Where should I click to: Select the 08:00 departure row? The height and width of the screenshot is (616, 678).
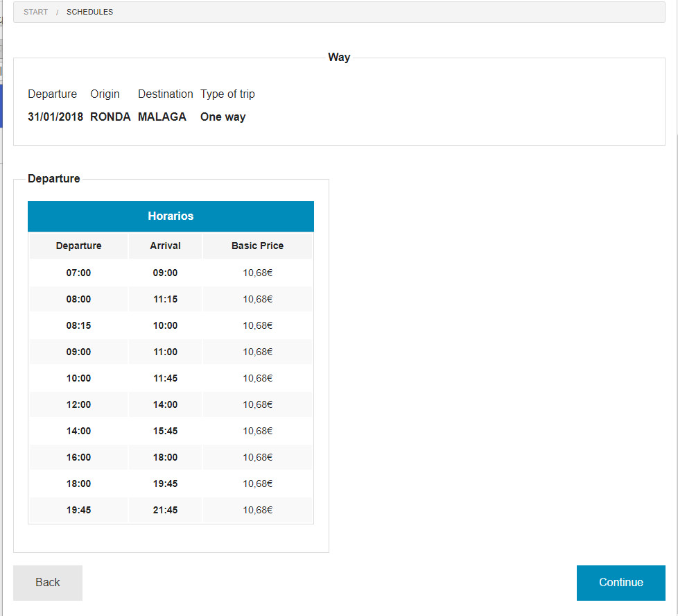pyautogui.click(x=78, y=300)
